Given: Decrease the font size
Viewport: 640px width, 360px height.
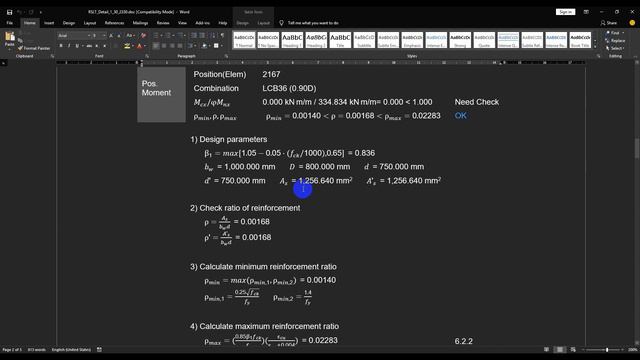Looking at the screenshot, I should (119, 36).
